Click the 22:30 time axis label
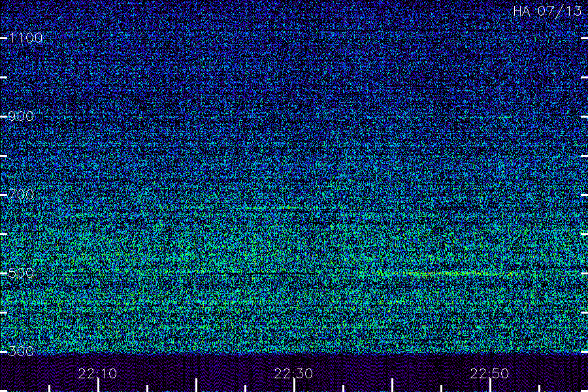The image size is (588, 392). click(x=293, y=374)
